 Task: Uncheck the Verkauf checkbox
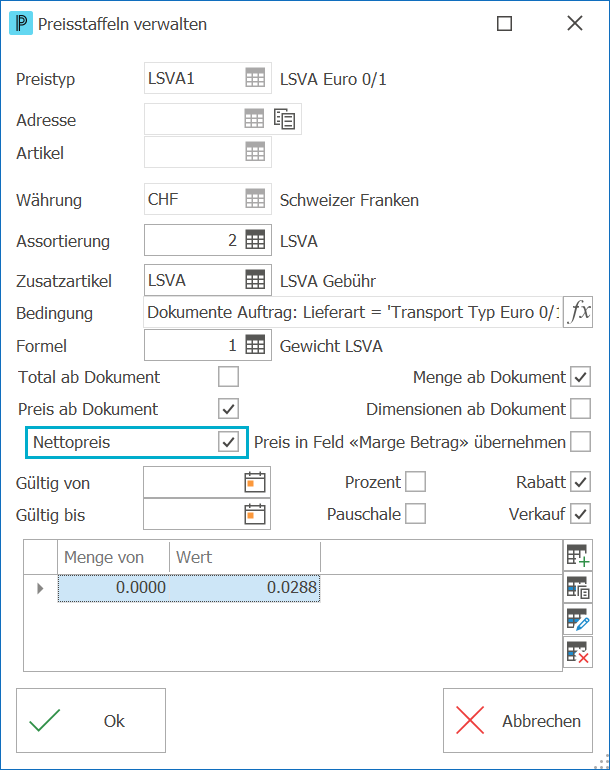pyautogui.click(x=581, y=514)
